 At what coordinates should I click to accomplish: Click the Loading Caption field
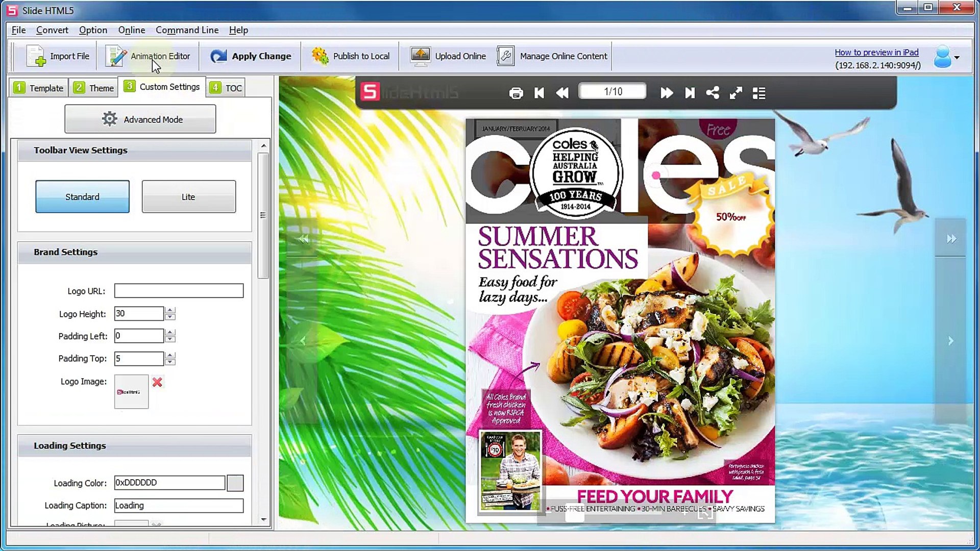(179, 506)
